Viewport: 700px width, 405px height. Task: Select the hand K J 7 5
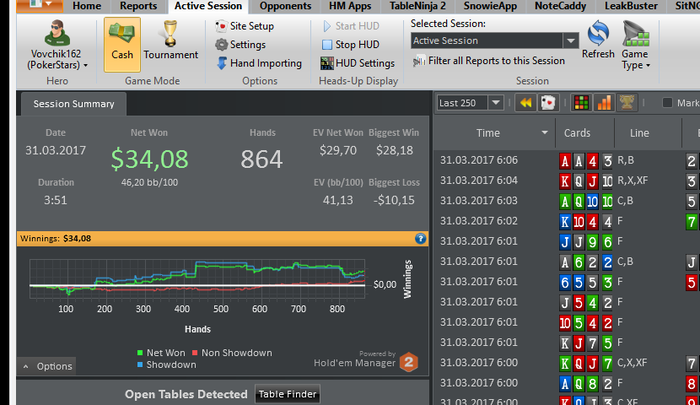click(566, 342)
